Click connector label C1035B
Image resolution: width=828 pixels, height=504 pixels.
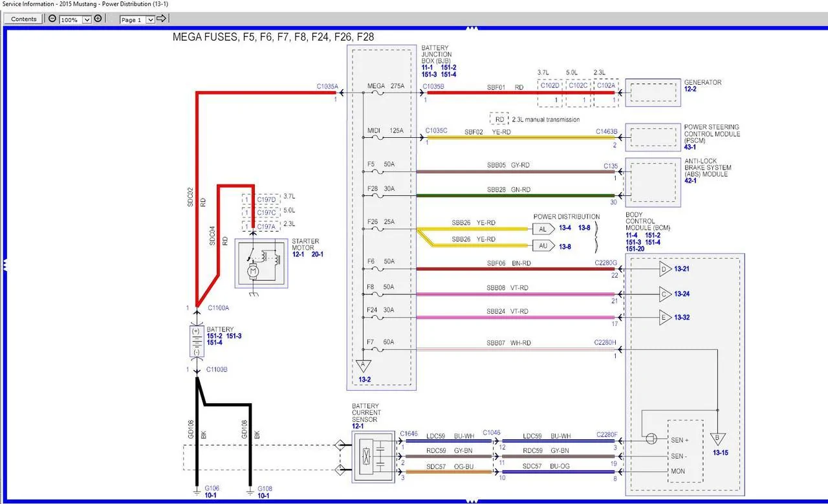point(433,86)
